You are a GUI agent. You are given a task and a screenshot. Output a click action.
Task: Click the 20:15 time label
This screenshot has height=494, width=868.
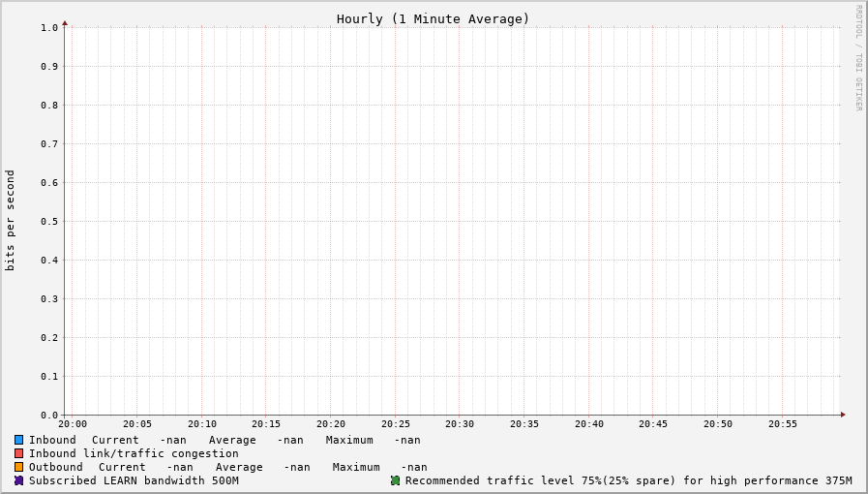266,424
